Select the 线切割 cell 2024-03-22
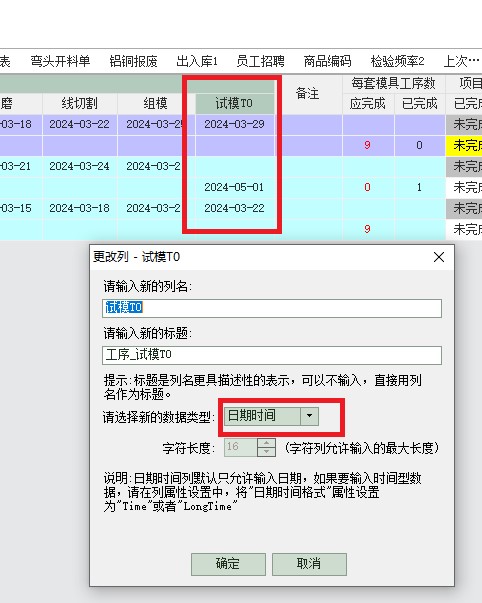The height and width of the screenshot is (603, 482). (x=79, y=124)
